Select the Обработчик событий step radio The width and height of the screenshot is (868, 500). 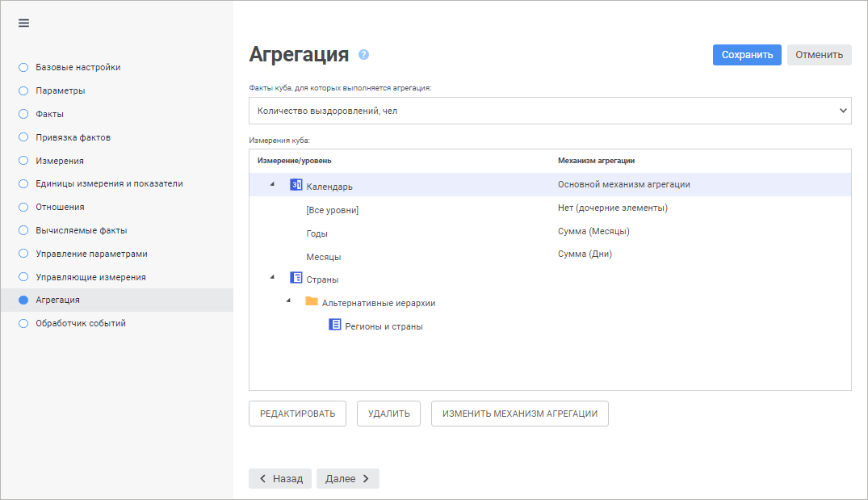[x=23, y=323]
